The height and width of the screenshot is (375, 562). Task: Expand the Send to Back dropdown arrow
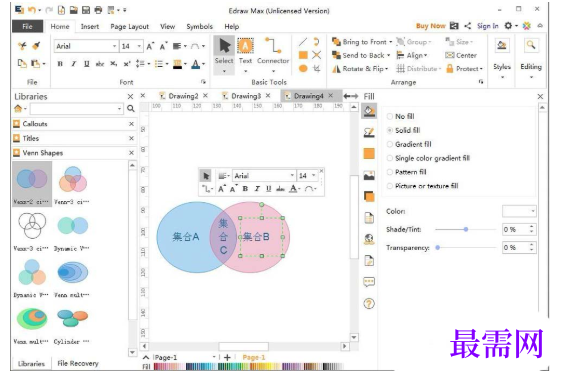pyautogui.click(x=388, y=56)
